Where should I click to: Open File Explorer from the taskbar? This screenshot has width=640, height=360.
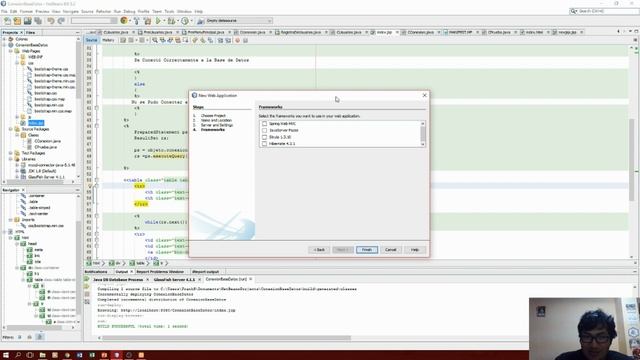(x=42, y=355)
